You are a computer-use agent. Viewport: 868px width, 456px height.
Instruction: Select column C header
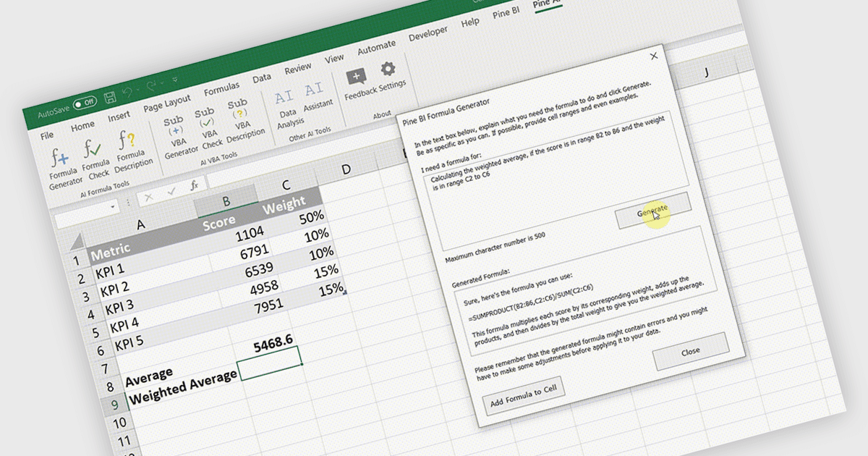pyautogui.click(x=286, y=184)
